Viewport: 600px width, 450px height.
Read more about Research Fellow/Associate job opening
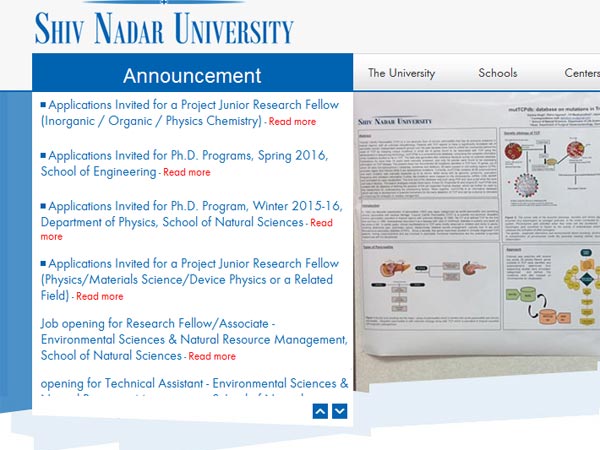point(212,356)
